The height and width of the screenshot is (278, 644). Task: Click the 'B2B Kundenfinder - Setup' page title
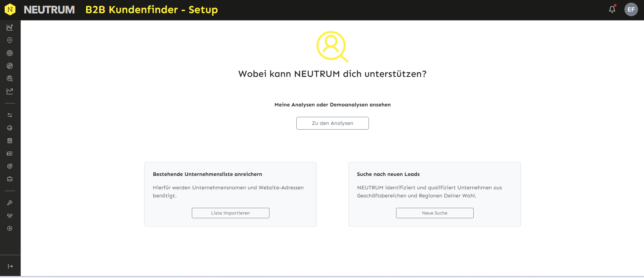152,10
